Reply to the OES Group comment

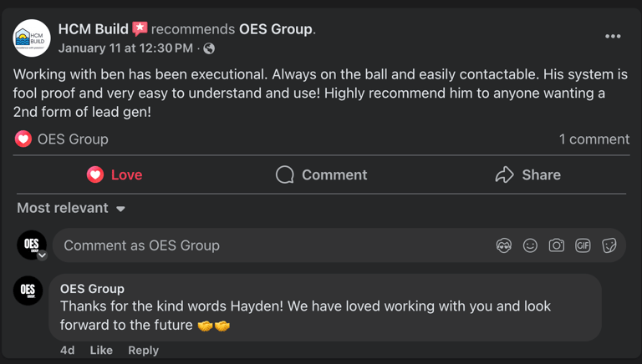(143, 350)
